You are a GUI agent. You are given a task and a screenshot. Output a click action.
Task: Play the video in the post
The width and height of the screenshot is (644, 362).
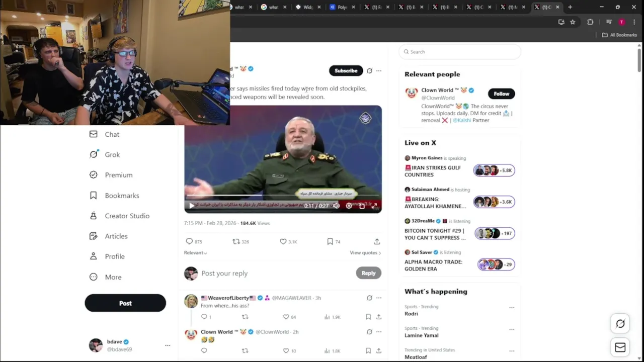tap(192, 206)
